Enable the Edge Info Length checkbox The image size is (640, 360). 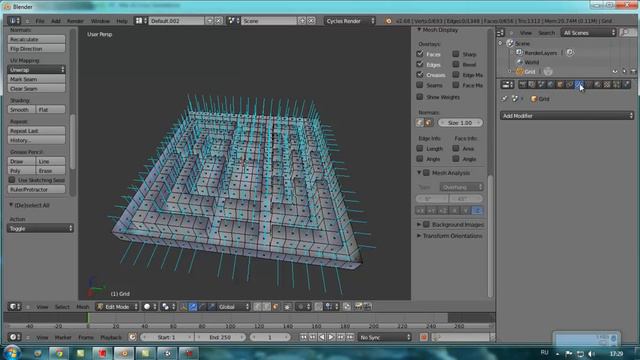(x=420, y=148)
